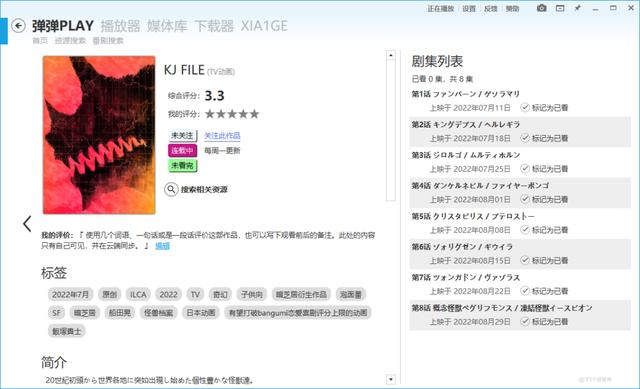Open episode 第3话 ジロルゴ title

[x=466, y=156]
